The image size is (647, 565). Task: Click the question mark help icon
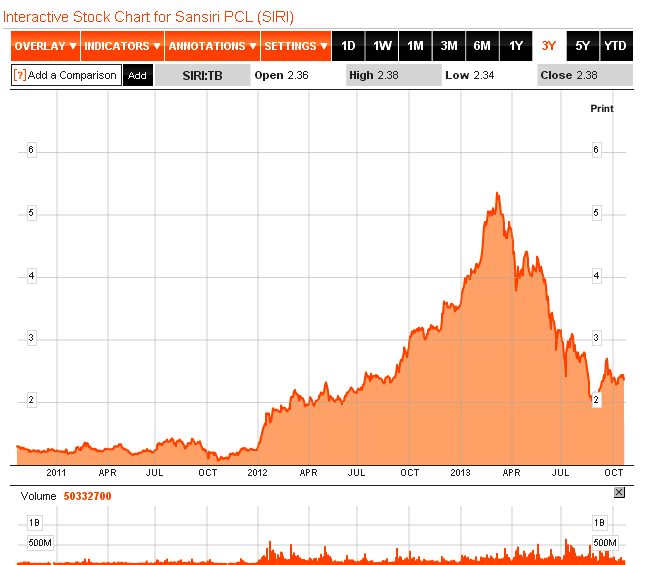pyautogui.click(x=20, y=75)
